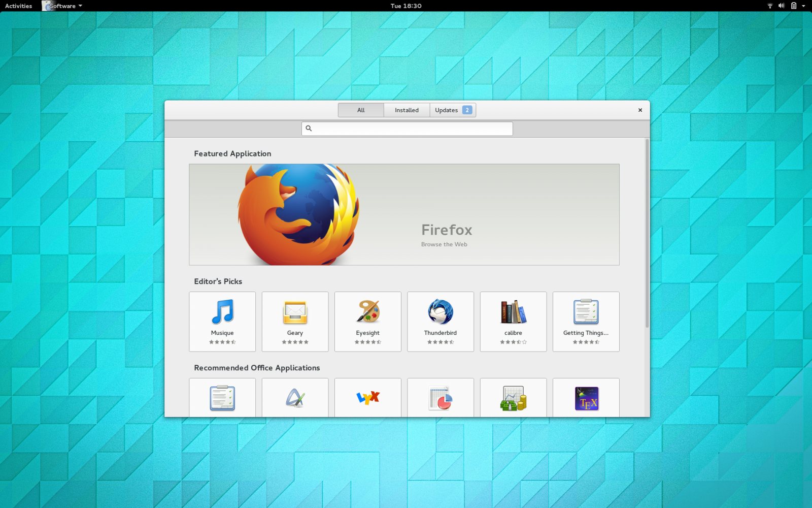Click the "Editor's Picks" heading
Viewport: 812px width, 508px height.
point(218,281)
